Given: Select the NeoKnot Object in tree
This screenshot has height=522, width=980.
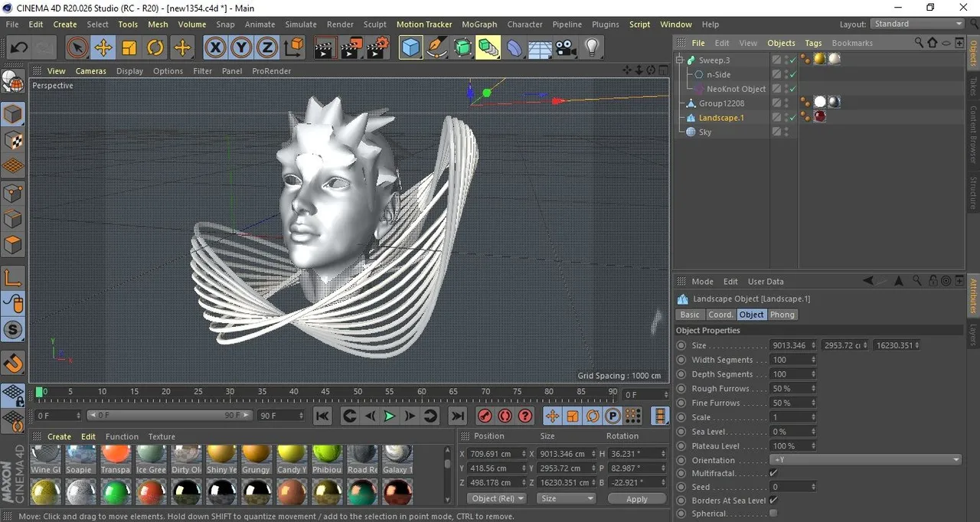Looking at the screenshot, I should point(736,89).
